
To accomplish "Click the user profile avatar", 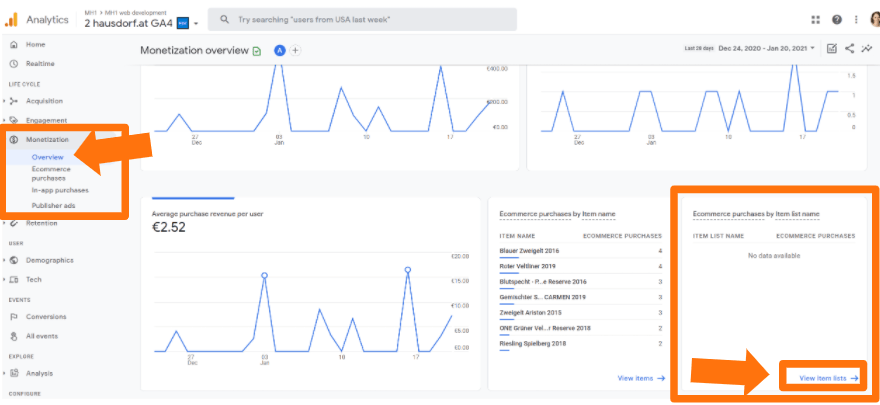I will pyautogui.click(x=872, y=20).
